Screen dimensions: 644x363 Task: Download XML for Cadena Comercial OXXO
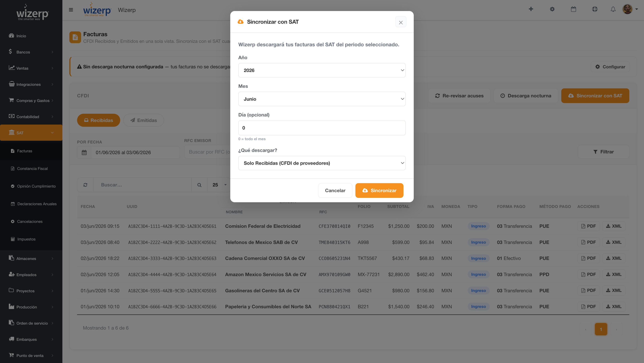pos(614,258)
